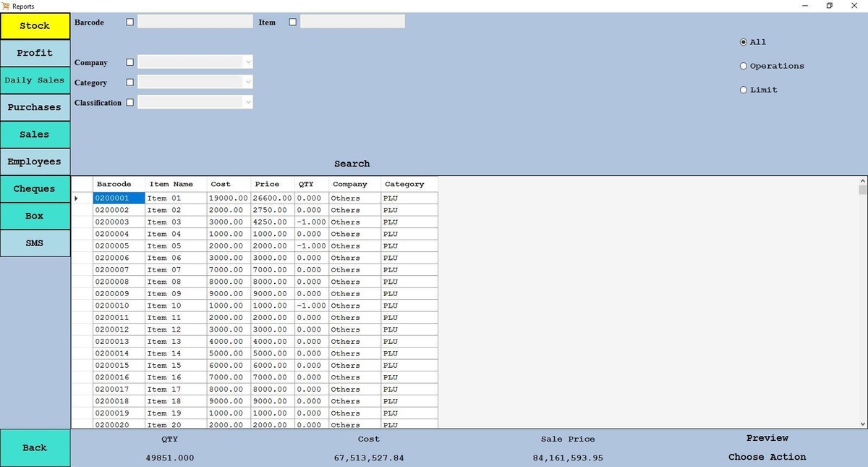This screenshot has width=868, height=467.
Task: Toggle the Classification filter checkbox
Action: coord(130,103)
